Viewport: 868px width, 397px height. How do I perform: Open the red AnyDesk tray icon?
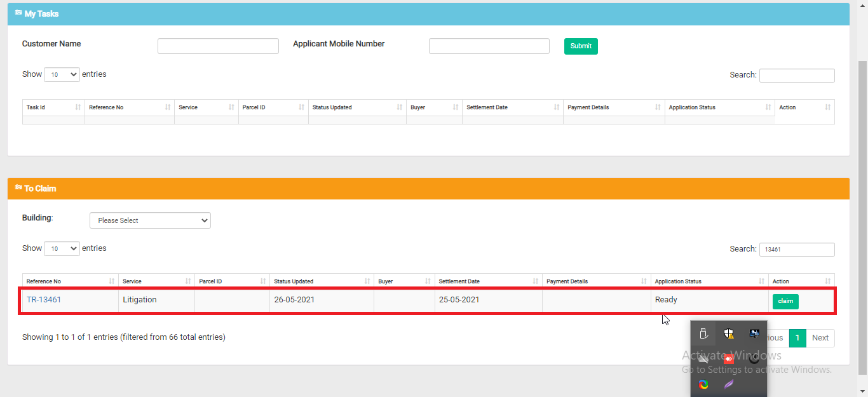click(x=729, y=359)
